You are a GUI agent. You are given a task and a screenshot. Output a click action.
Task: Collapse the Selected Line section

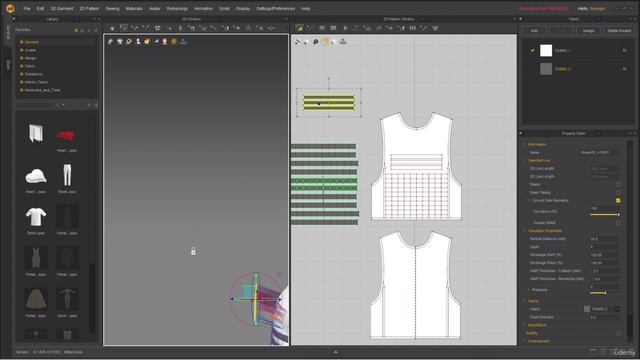pyautogui.click(x=525, y=160)
